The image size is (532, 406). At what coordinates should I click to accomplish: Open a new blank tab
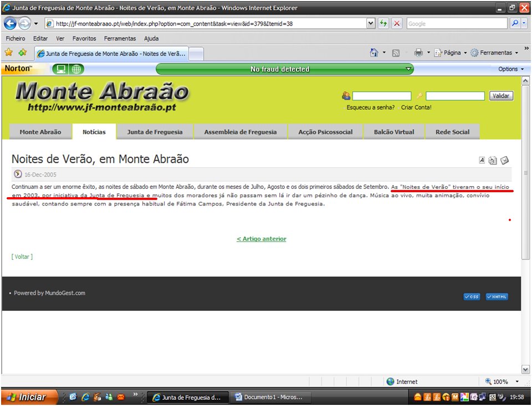[196, 54]
